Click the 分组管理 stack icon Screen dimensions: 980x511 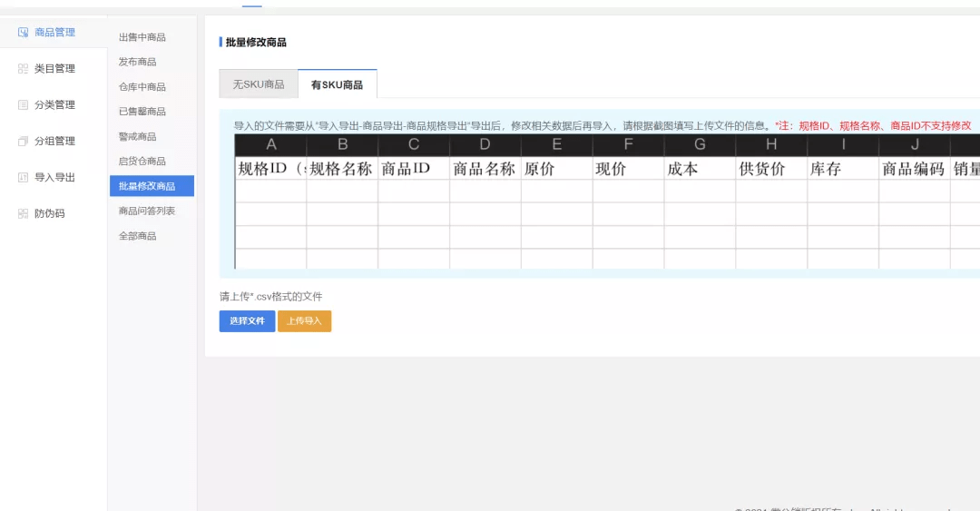coord(23,142)
